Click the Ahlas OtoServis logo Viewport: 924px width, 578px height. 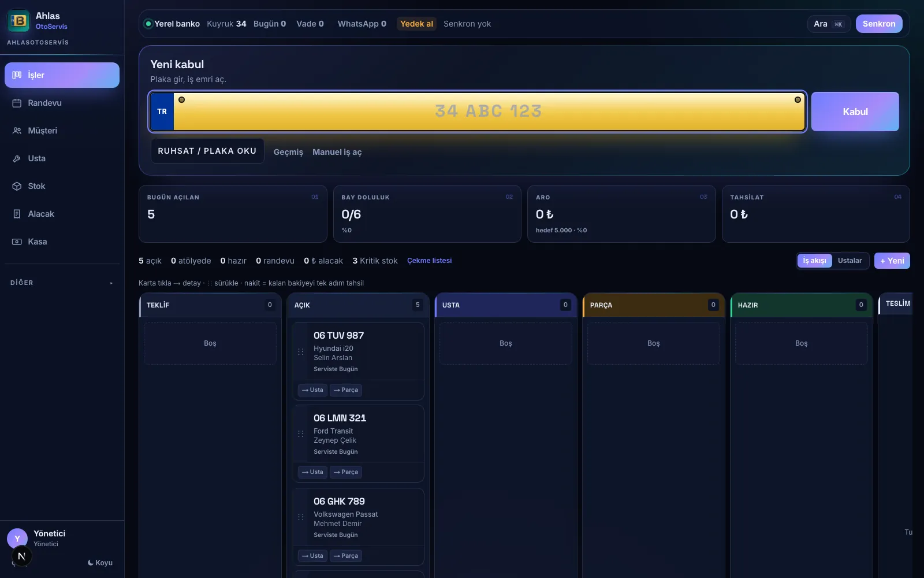coord(18,21)
